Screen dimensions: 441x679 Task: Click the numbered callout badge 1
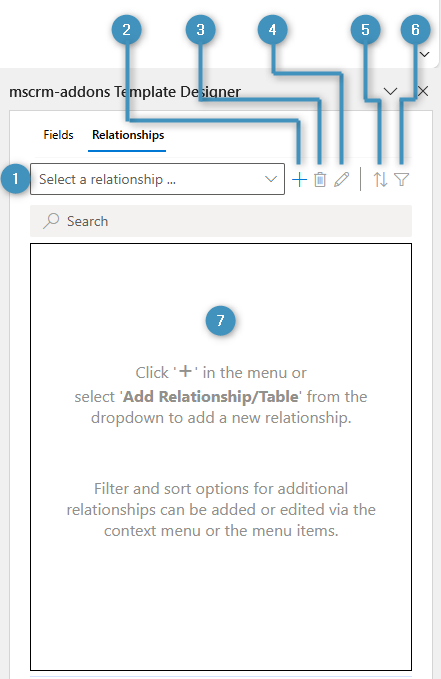coord(15,178)
